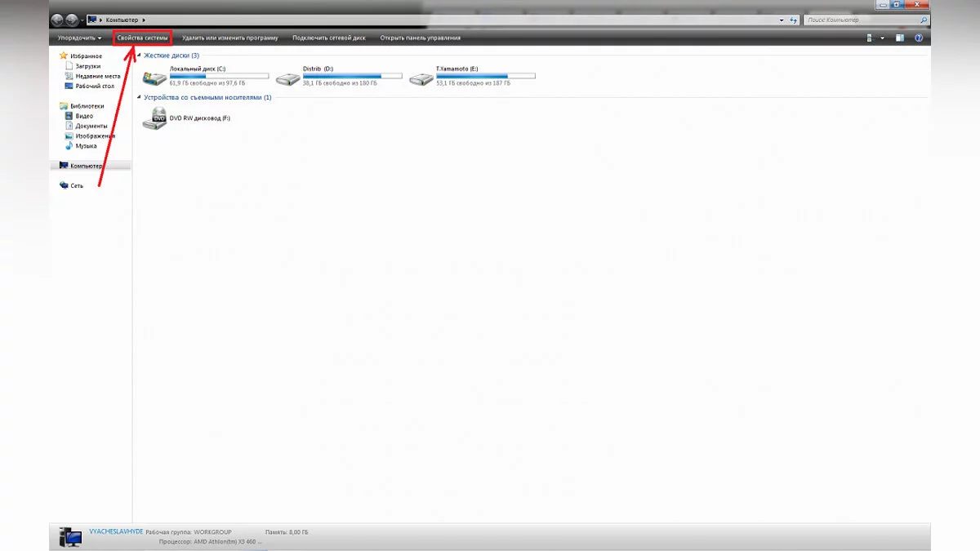The width and height of the screenshot is (980, 551).
Task: Click the Музыка note icon
Action: pos(69,145)
